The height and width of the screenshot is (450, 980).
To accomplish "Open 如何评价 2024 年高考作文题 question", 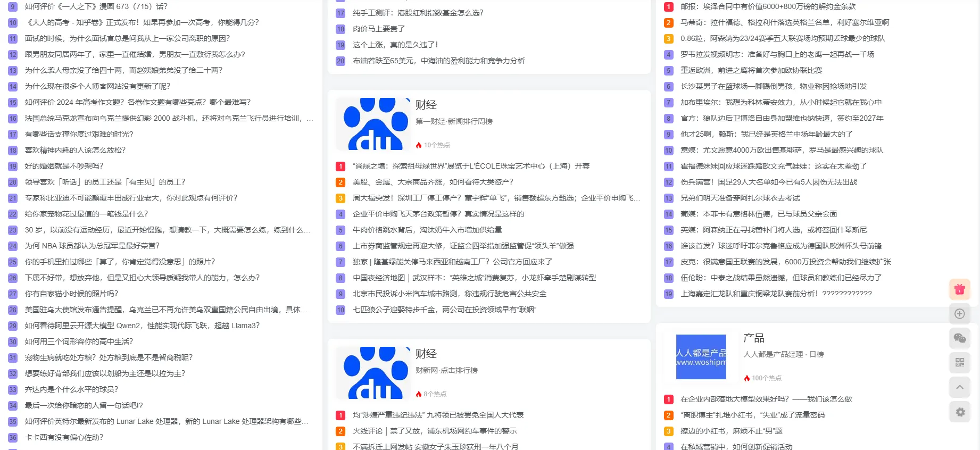I will coord(137,102).
